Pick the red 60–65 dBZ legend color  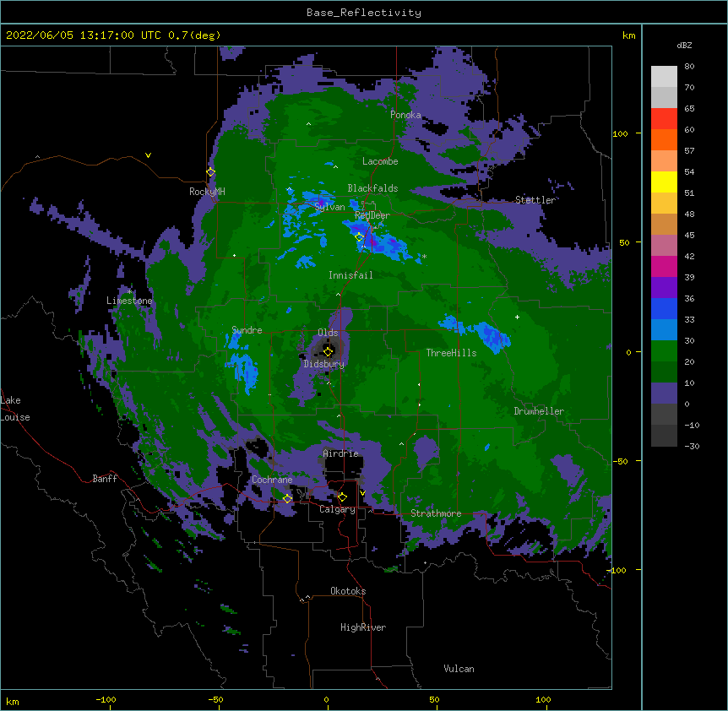tap(664, 118)
